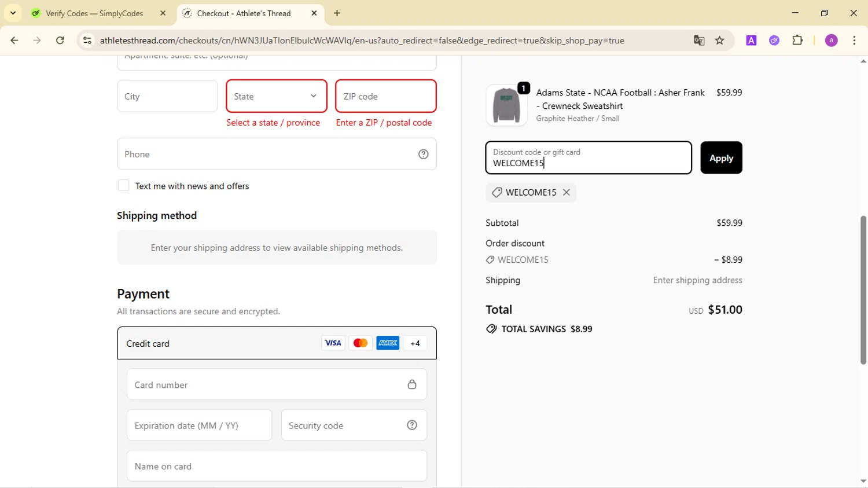
Task: Click the Enter shipping address text
Action: click(x=698, y=280)
